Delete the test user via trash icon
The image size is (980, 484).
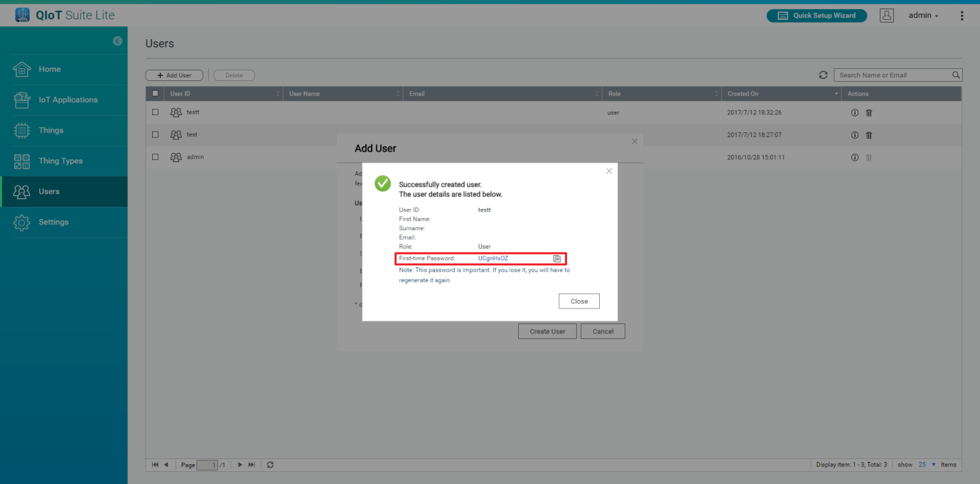[868, 135]
